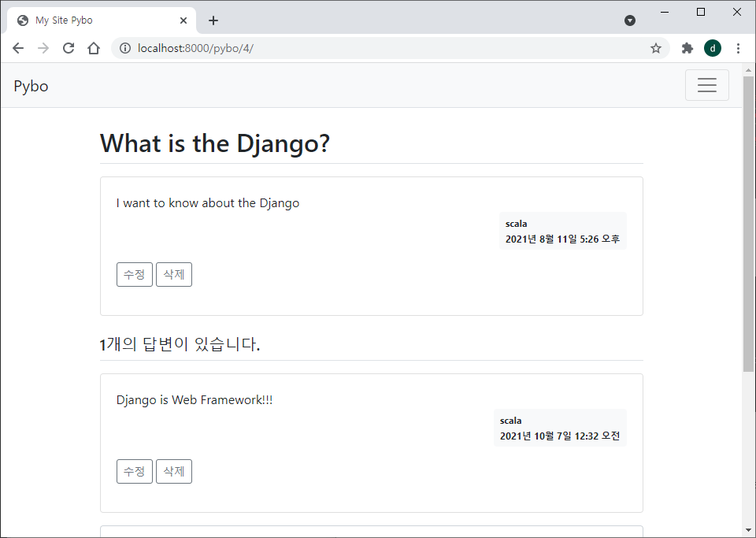The image size is (756, 538).
Task: Click 삭제 button on the question card
Action: pyautogui.click(x=174, y=274)
